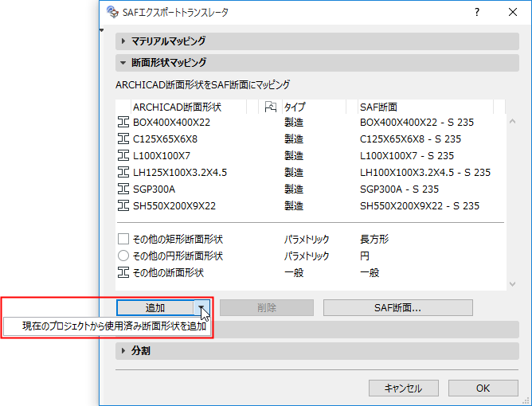Click 一般 in the SAF断面 column
Viewport: 532px width, 406px height.
click(x=370, y=272)
